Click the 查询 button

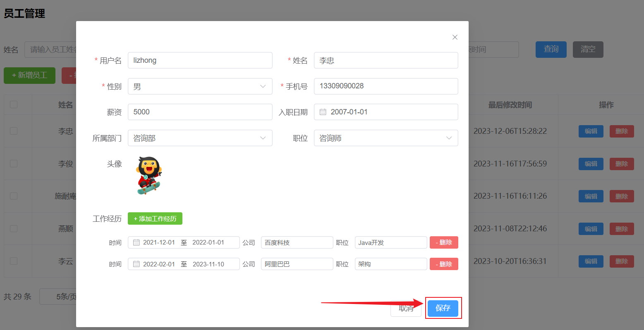tap(551, 50)
